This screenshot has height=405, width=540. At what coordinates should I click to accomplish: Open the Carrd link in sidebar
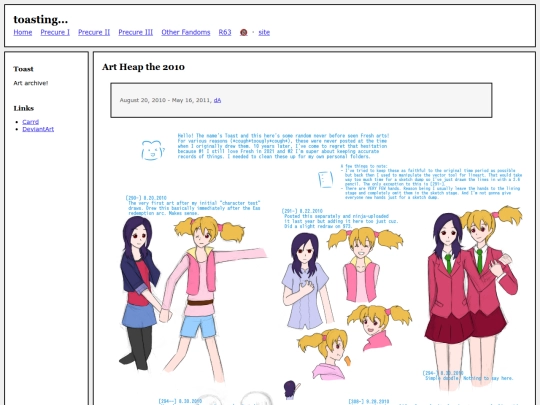click(x=31, y=122)
